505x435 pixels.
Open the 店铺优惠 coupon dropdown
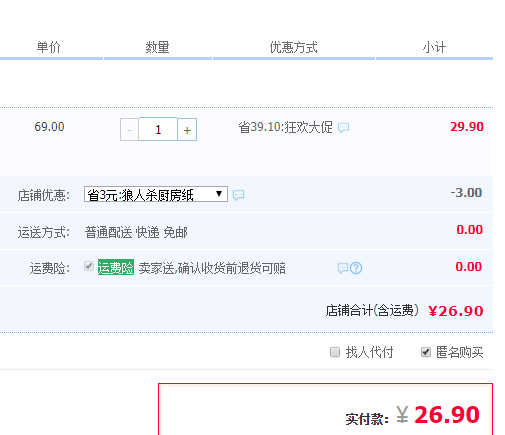(156, 194)
